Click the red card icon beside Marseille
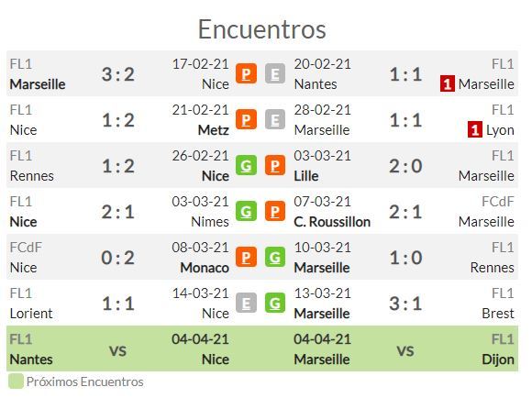Screen dimensions: 532x398 click(x=448, y=84)
